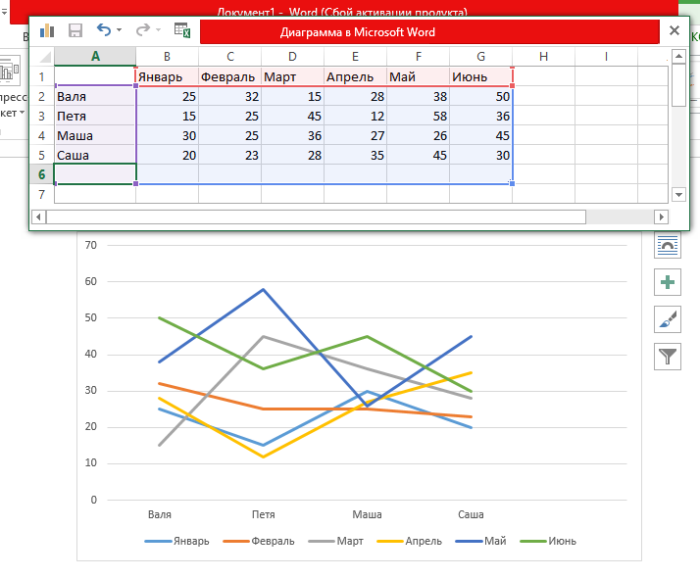Click the Июнь legend entry
The height and width of the screenshot is (578, 700).
point(548,541)
